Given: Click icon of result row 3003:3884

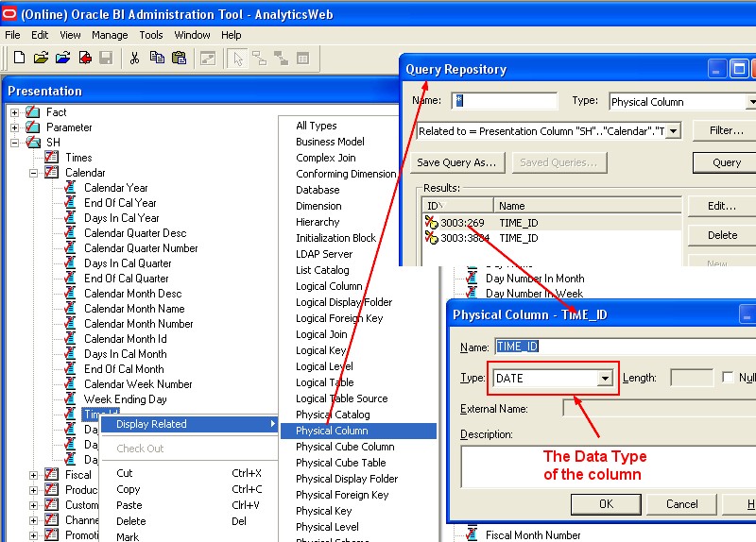Looking at the screenshot, I should coord(431,238).
